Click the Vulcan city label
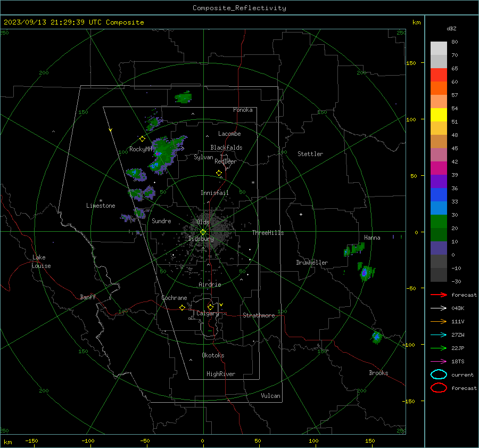The height and width of the screenshot is (448, 479). 271,396
